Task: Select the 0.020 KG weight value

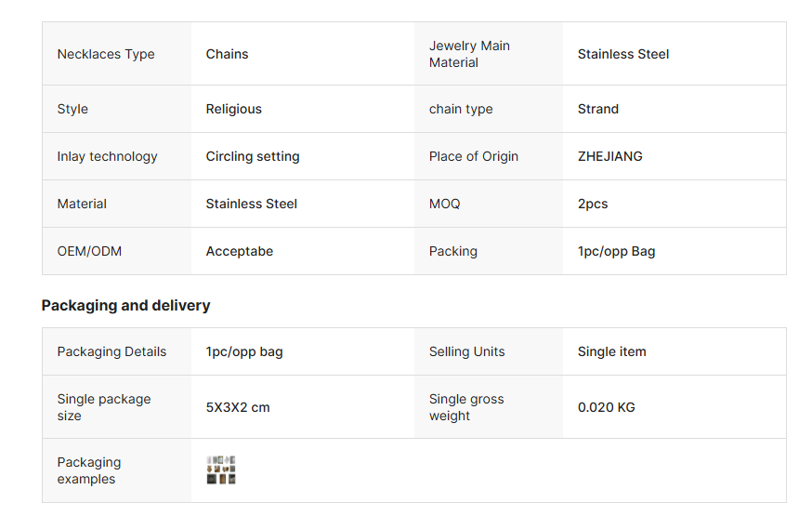Action: pos(606,407)
